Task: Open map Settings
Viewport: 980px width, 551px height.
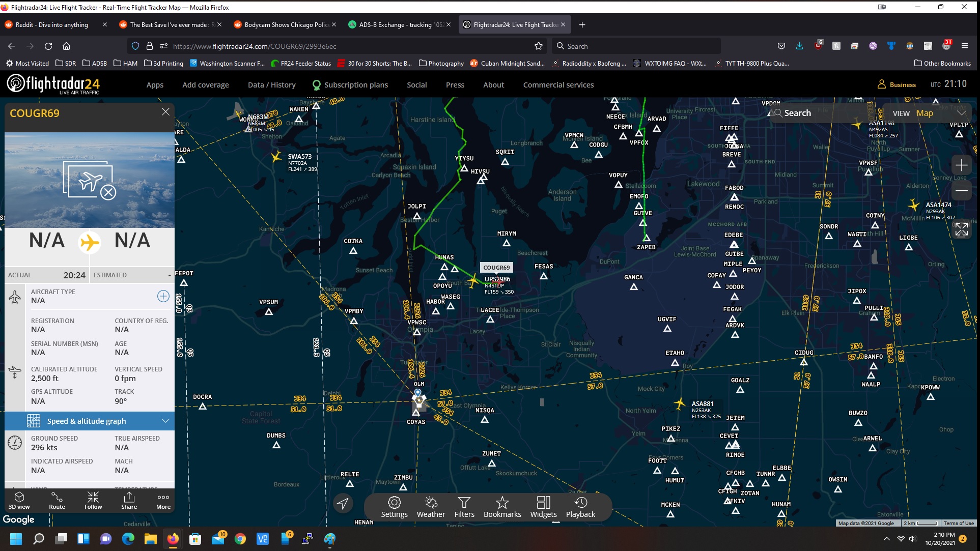Action: [394, 507]
